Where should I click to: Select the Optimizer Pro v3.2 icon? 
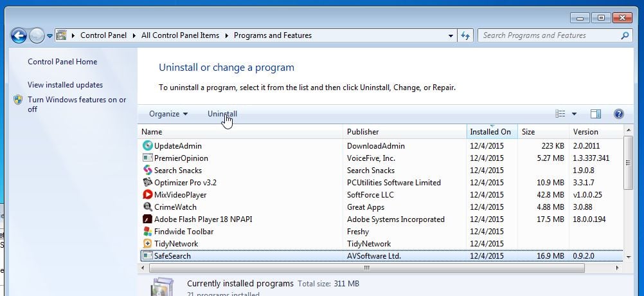point(147,183)
